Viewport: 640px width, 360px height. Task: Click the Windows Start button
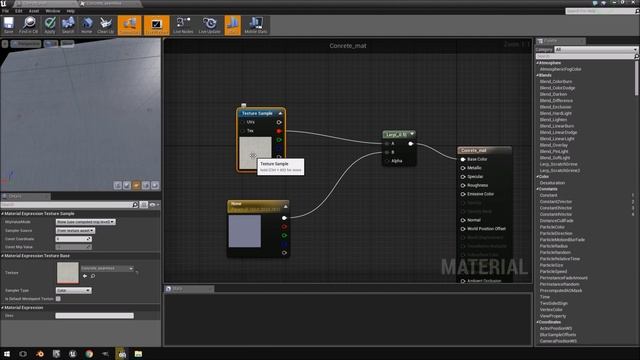[x=7, y=354]
